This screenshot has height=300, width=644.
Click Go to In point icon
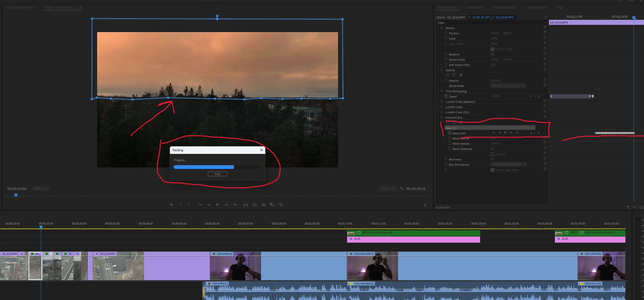(x=200, y=205)
